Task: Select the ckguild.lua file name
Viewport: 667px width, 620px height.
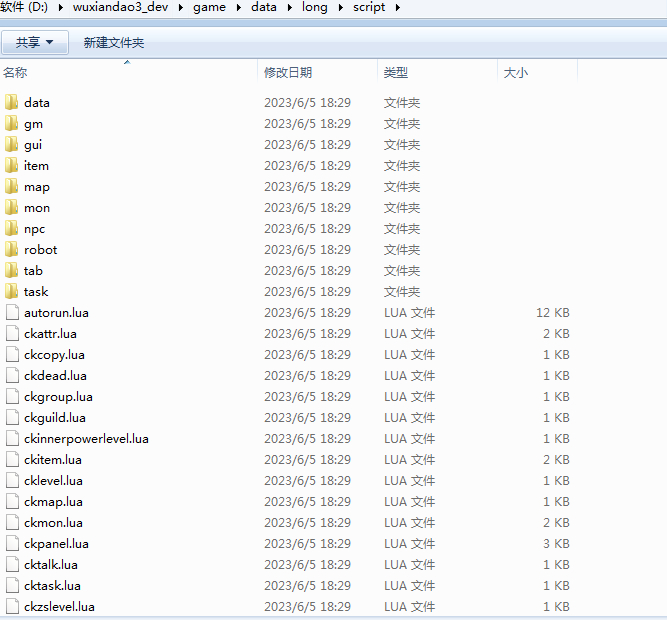Action: point(55,417)
